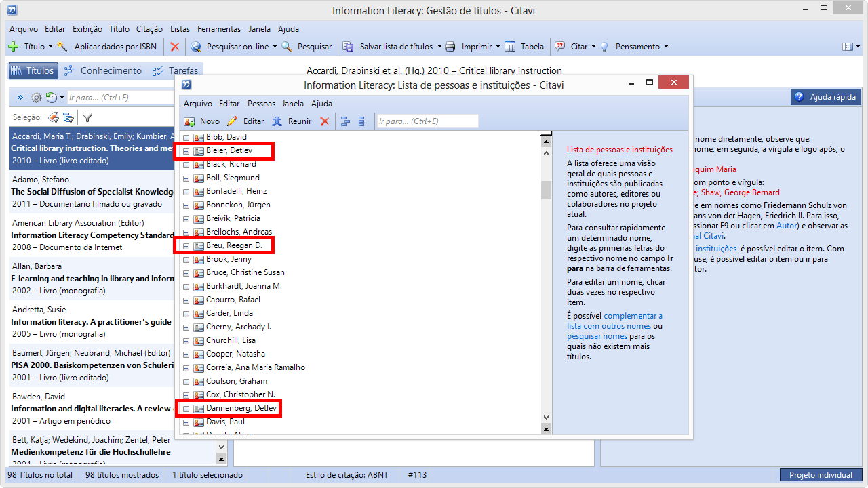Expand the Capurro, Rafael entry

pos(186,300)
